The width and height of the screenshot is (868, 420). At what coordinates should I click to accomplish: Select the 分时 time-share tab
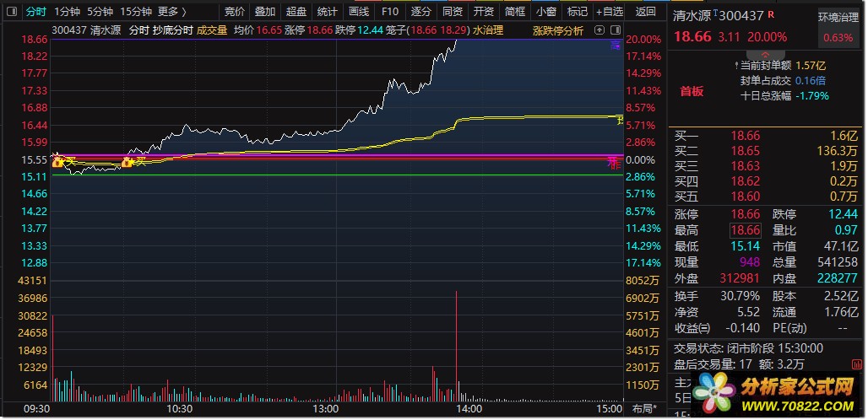coord(36,11)
